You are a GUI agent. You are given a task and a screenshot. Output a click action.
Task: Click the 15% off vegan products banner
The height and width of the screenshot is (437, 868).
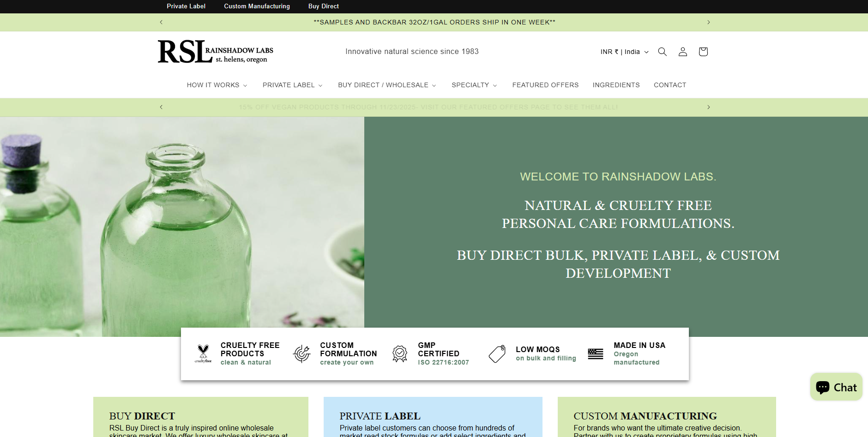[428, 107]
